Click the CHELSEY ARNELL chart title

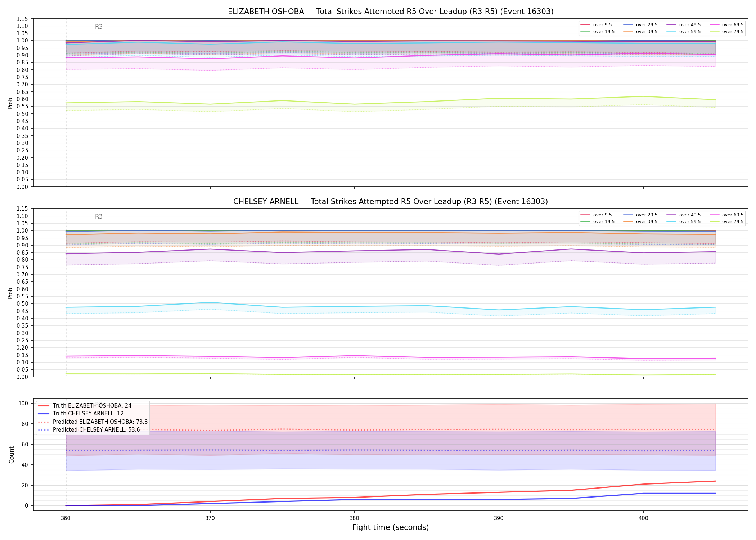point(391,202)
